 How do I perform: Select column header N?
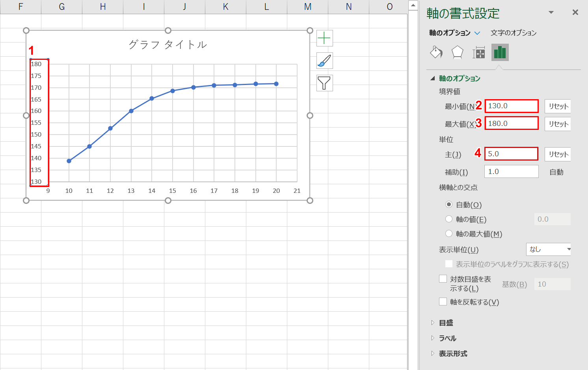pyautogui.click(x=349, y=7)
